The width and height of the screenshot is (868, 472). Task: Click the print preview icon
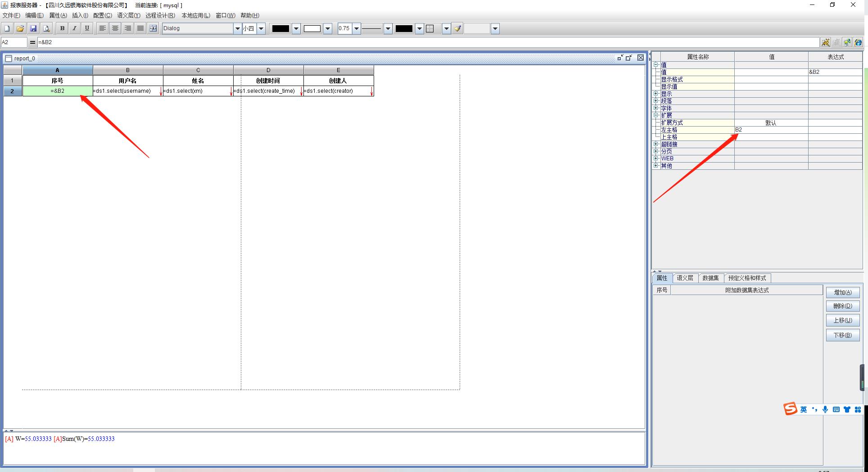(46, 28)
